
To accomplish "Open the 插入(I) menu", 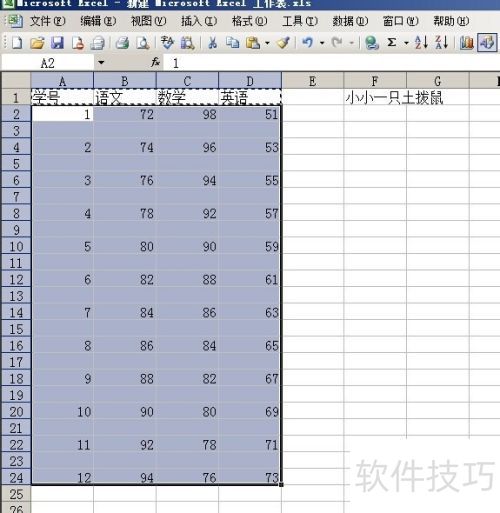I will point(199,21).
